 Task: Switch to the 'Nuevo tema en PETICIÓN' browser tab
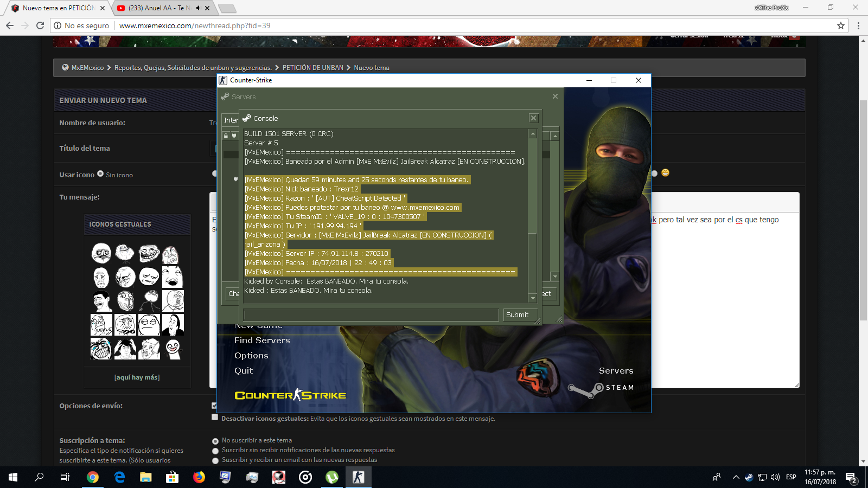[58, 8]
